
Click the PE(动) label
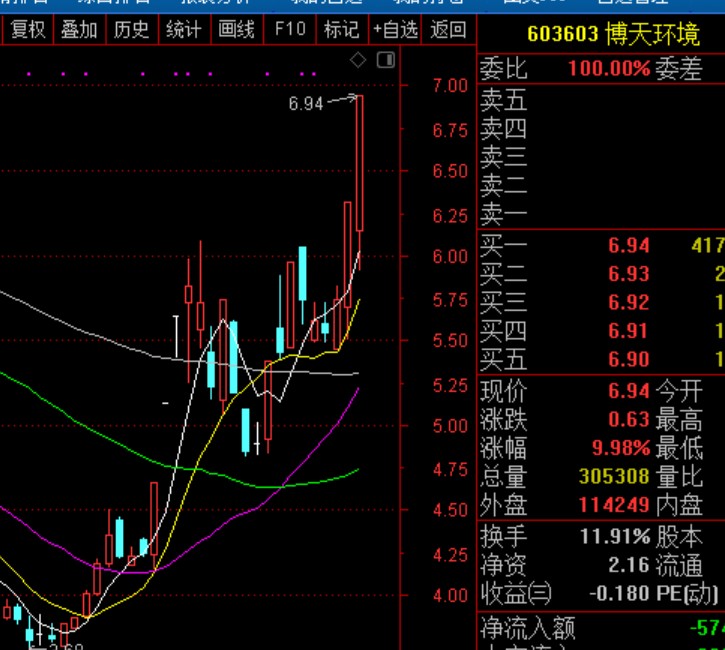[687, 594]
